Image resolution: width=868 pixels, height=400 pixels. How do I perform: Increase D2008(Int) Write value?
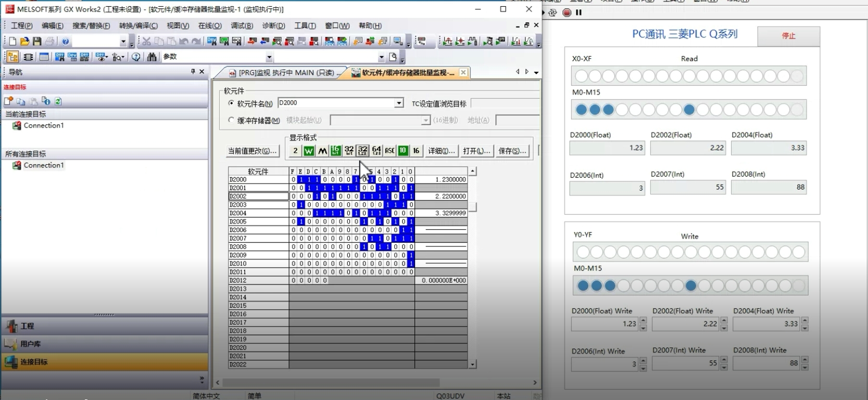click(805, 360)
